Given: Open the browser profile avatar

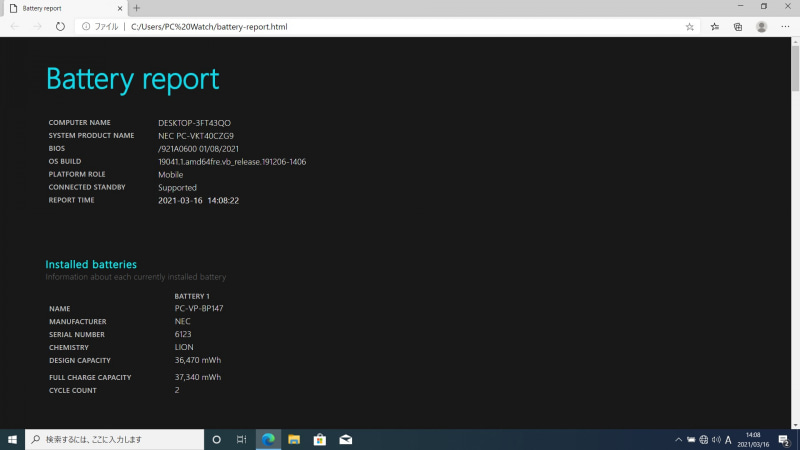Looking at the screenshot, I should point(761,27).
